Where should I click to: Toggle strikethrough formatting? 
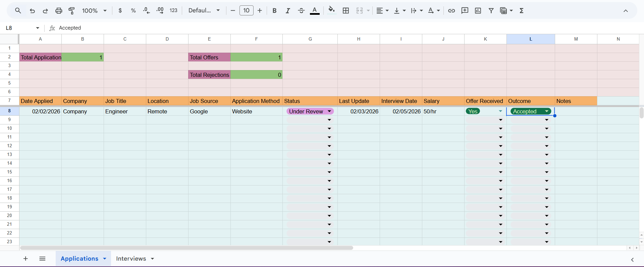point(301,11)
